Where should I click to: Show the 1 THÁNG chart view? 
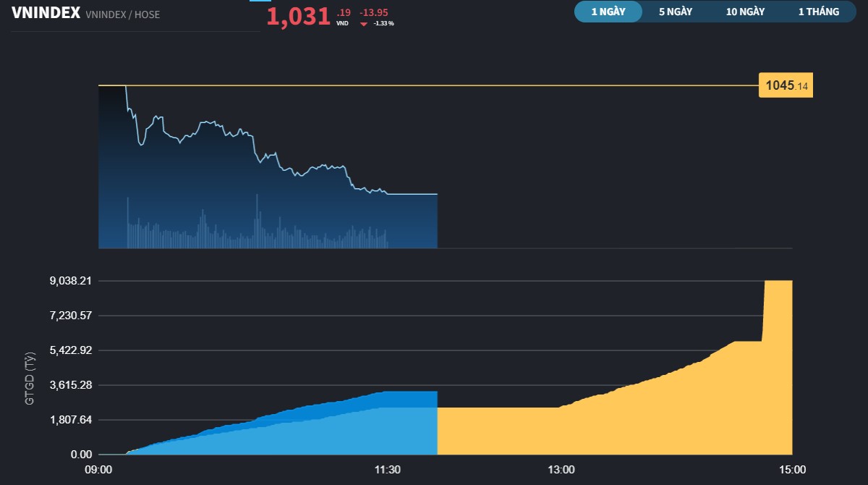[819, 12]
